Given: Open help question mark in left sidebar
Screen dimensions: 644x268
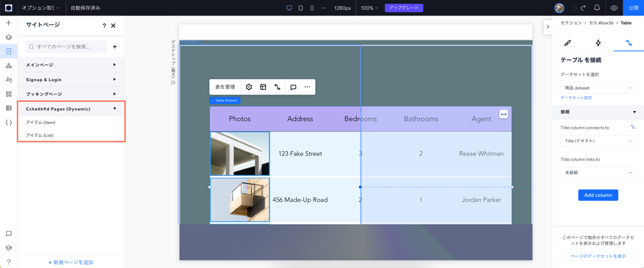Looking at the screenshot, I should (x=8, y=262).
